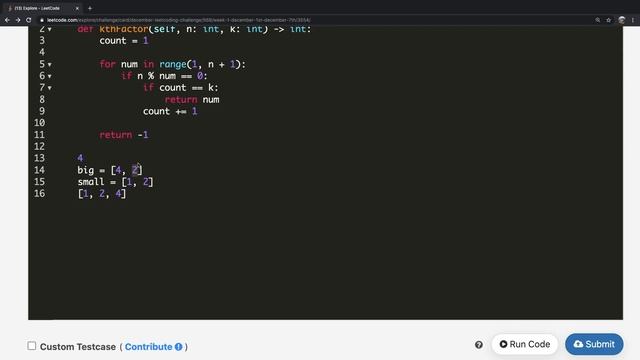Collapse the fold arrow at line 7
Viewport: 640px width, 360px height.
(50, 88)
